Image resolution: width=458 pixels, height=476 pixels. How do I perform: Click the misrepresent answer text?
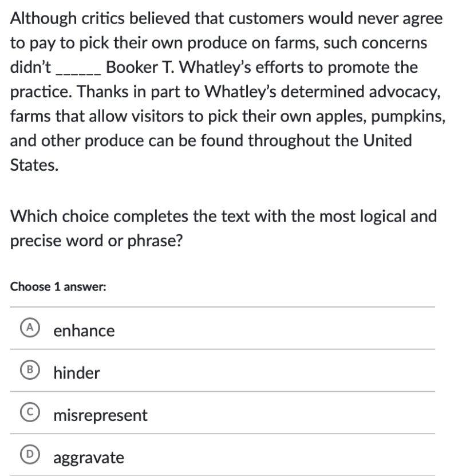(100, 415)
